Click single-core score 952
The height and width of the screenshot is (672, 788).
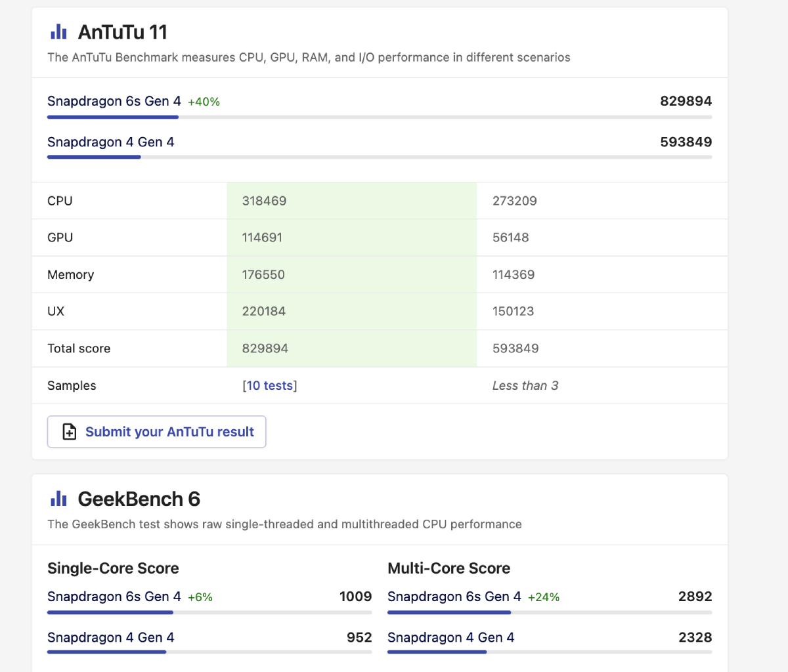[359, 638]
